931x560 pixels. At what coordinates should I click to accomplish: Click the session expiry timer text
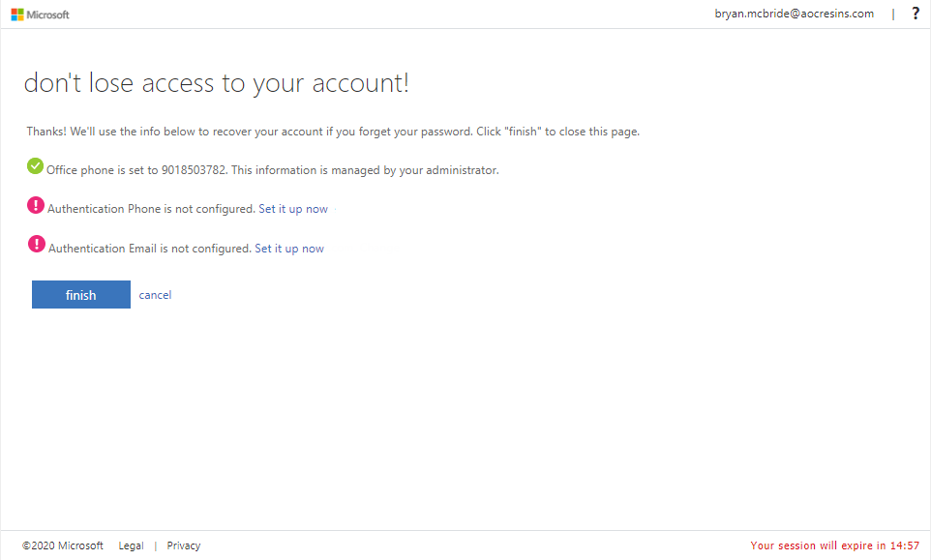point(835,545)
